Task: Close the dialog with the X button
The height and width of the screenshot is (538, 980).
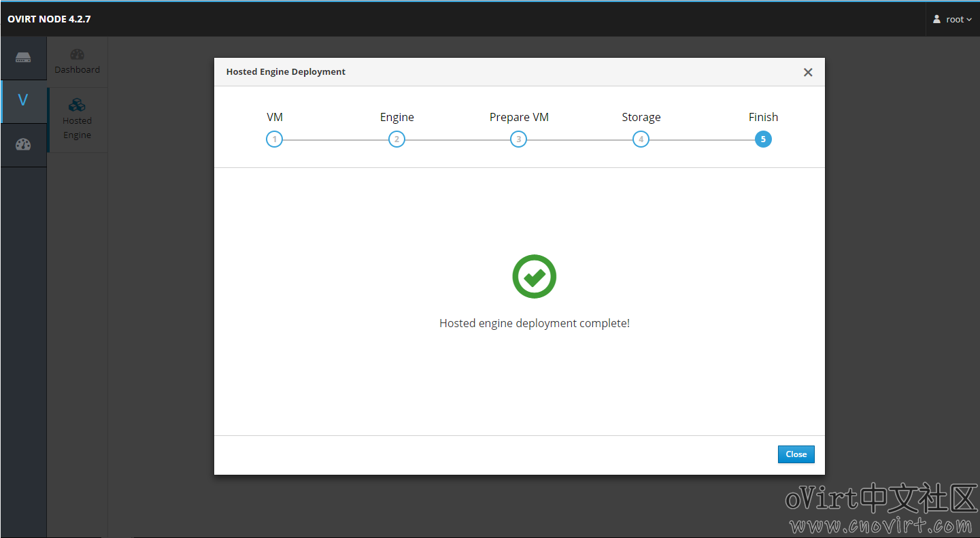Action: click(x=808, y=72)
